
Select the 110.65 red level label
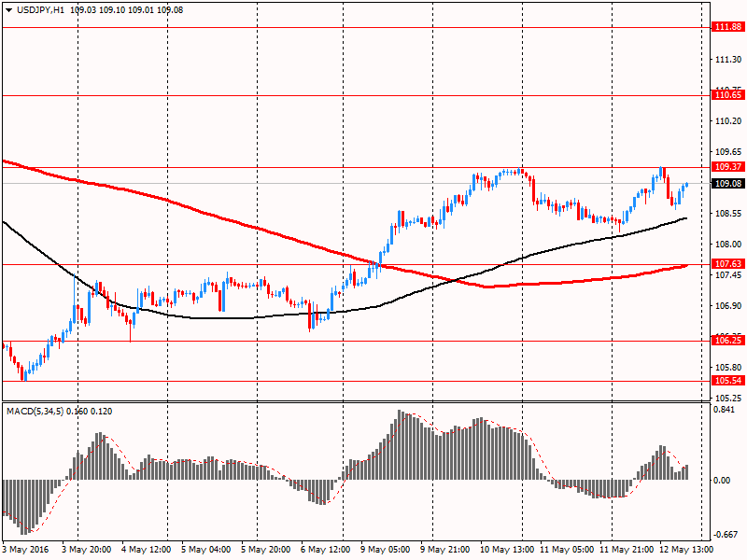tap(728, 95)
